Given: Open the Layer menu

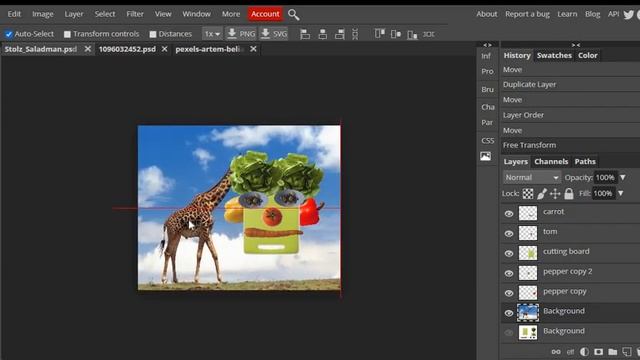Looking at the screenshot, I should [x=74, y=14].
